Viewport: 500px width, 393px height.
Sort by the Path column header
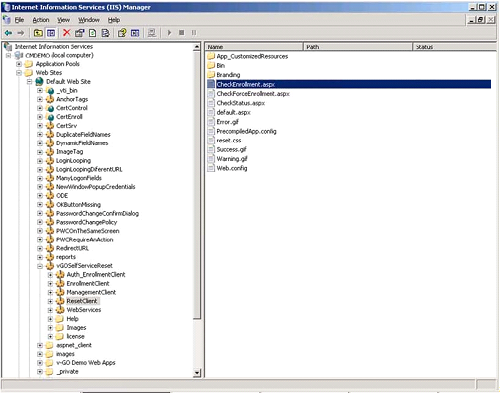click(358, 47)
